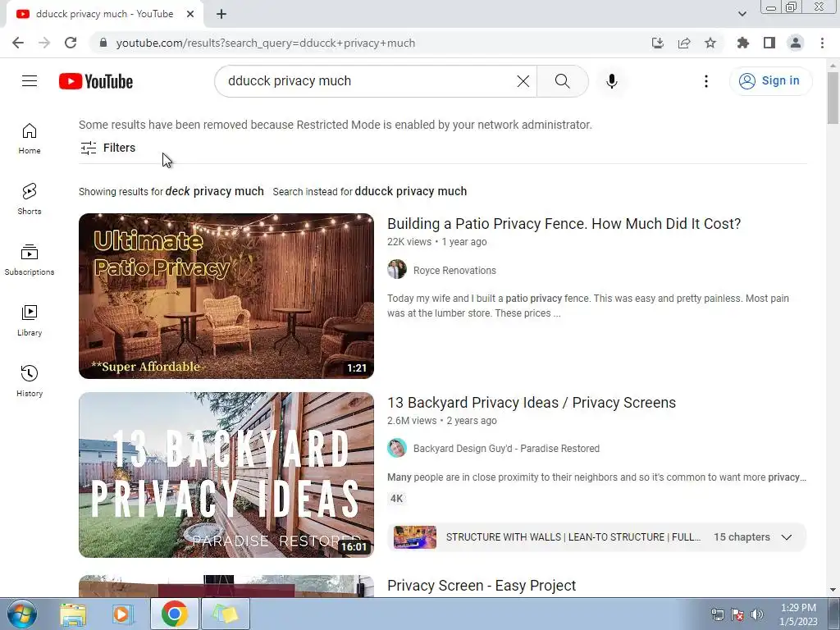Viewport: 840px width, 630px height.
Task: Open 13 Backyard Privacy Ideas video title
Action: click(x=532, y=402)
